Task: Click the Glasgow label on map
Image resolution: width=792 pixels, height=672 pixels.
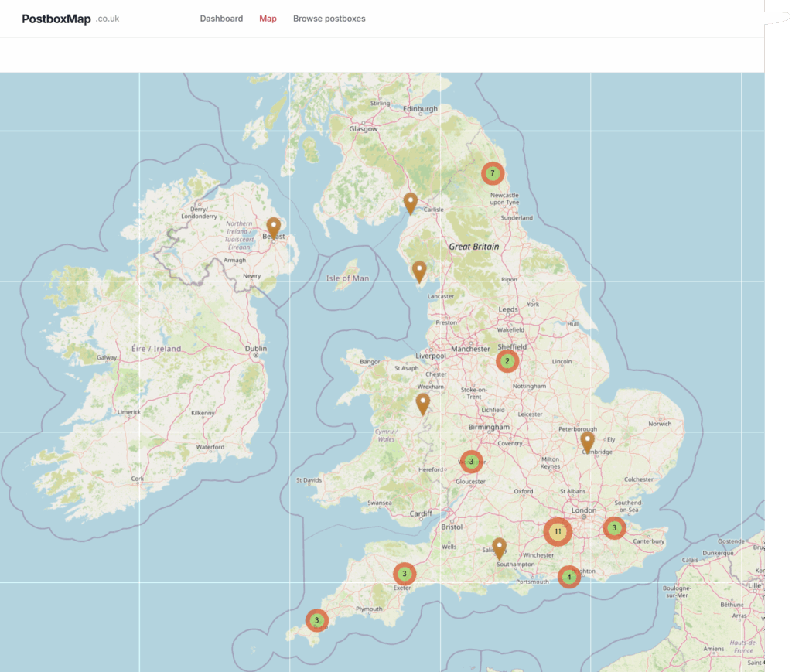Action: 364,128
